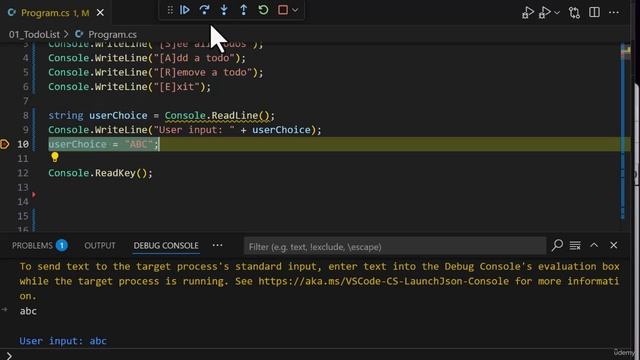This screenshot has width=640, height=360.
Task: Run the project with the play icon
Action: (x=527, y=13)
